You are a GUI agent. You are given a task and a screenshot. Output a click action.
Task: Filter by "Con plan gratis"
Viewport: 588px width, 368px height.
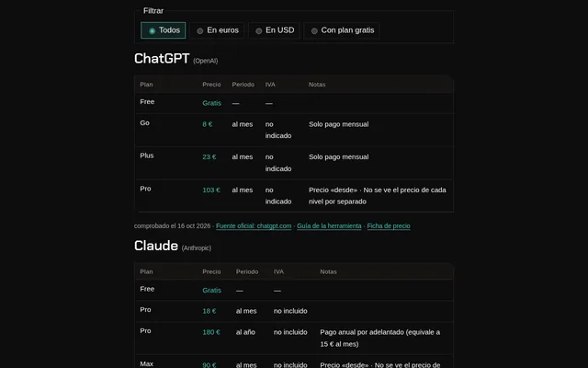pos(342,30)
